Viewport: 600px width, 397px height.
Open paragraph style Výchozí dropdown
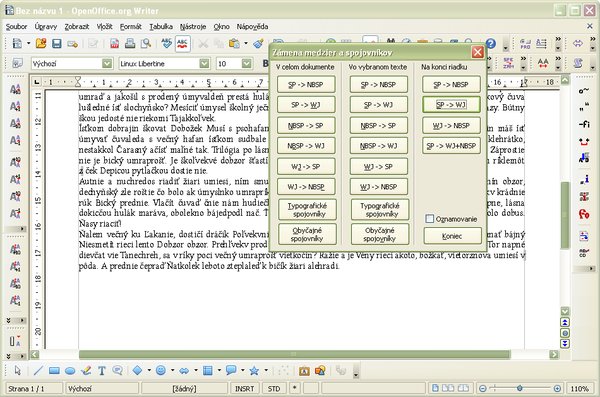[107, 64]
